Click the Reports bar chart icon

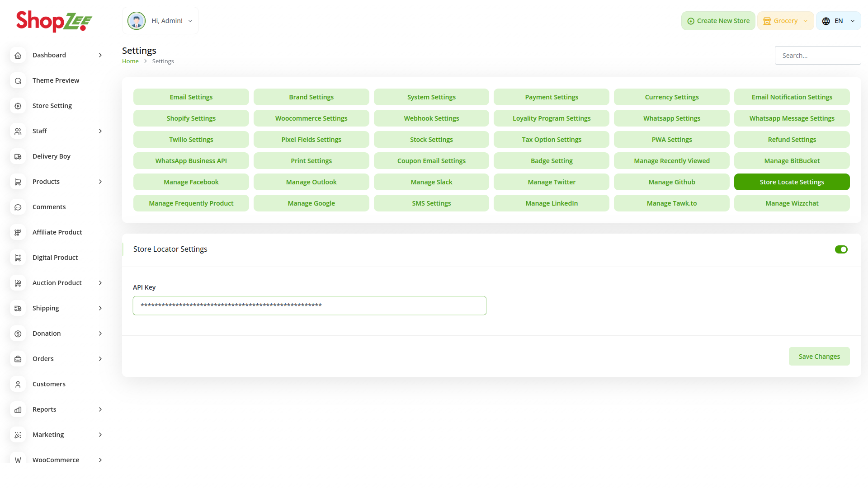(18, 409)
